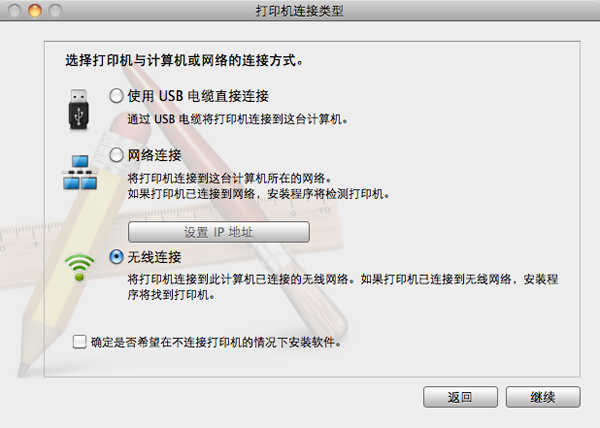Click the heading 选择打印机与计算机或网络的连接方式

click(x=184, y=60)
